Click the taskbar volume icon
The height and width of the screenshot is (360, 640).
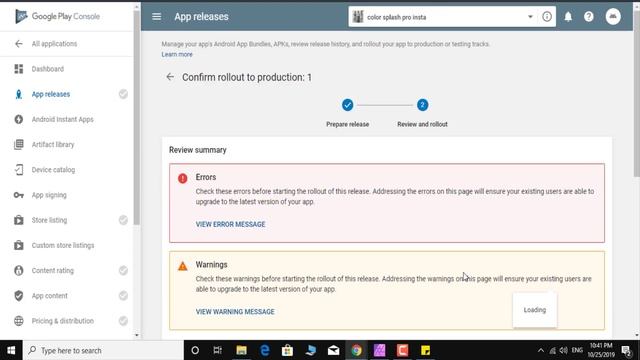point(564,350)
